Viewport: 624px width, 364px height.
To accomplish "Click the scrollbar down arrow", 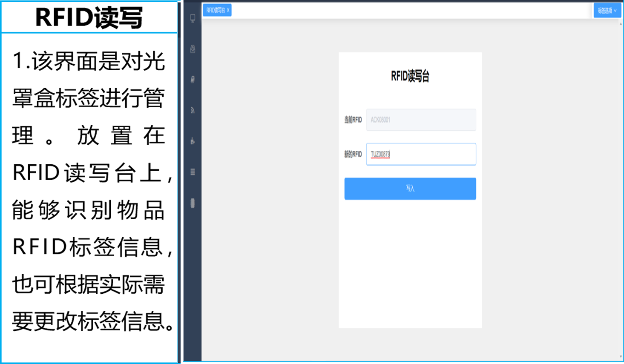I will tap(621, 357).
